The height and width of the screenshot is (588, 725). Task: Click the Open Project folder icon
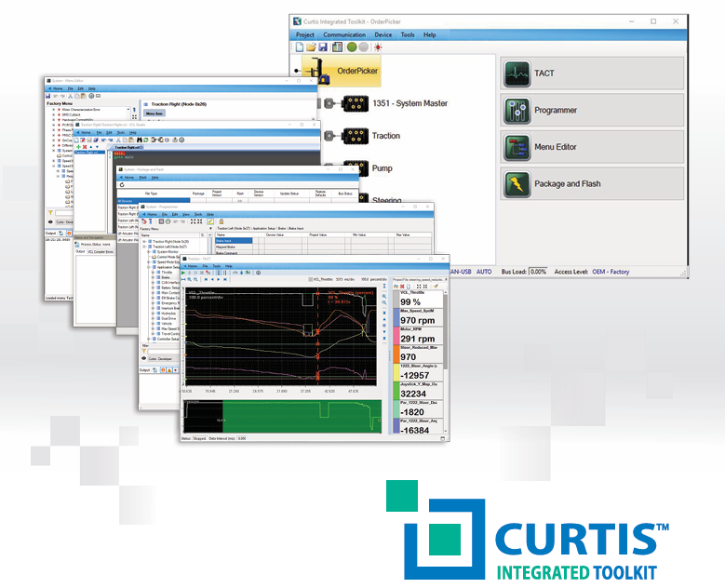pyautogui.click(x=310, y=47)
